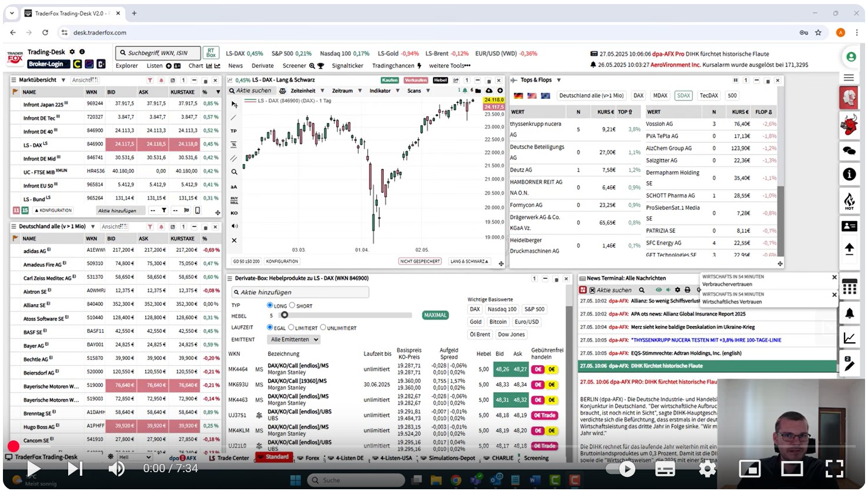Switch to the SDAX tab in Tops & Flops
This screenshot has height=491, width=868.
point(683,95)
